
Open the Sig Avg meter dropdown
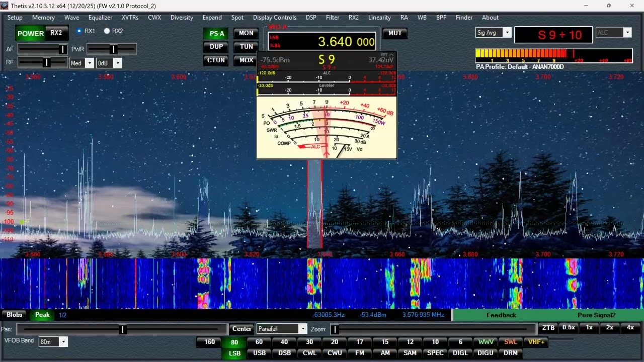[493, 33]
